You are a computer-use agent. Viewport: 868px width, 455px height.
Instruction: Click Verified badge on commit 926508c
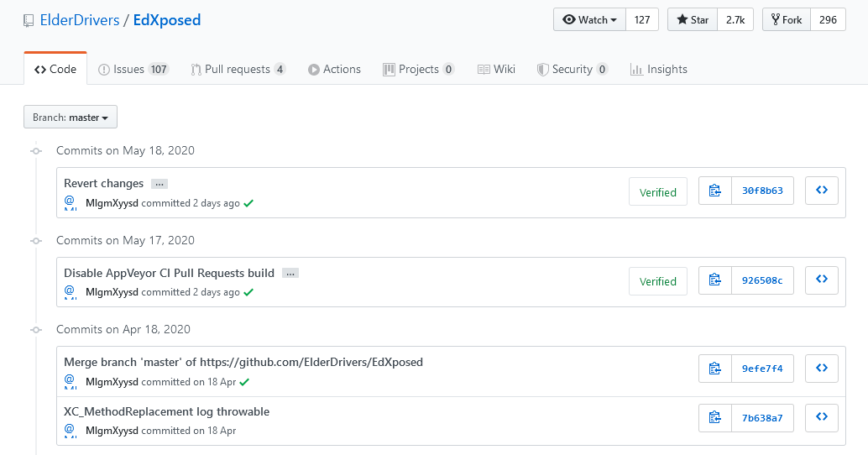click(x=658, y=281)
